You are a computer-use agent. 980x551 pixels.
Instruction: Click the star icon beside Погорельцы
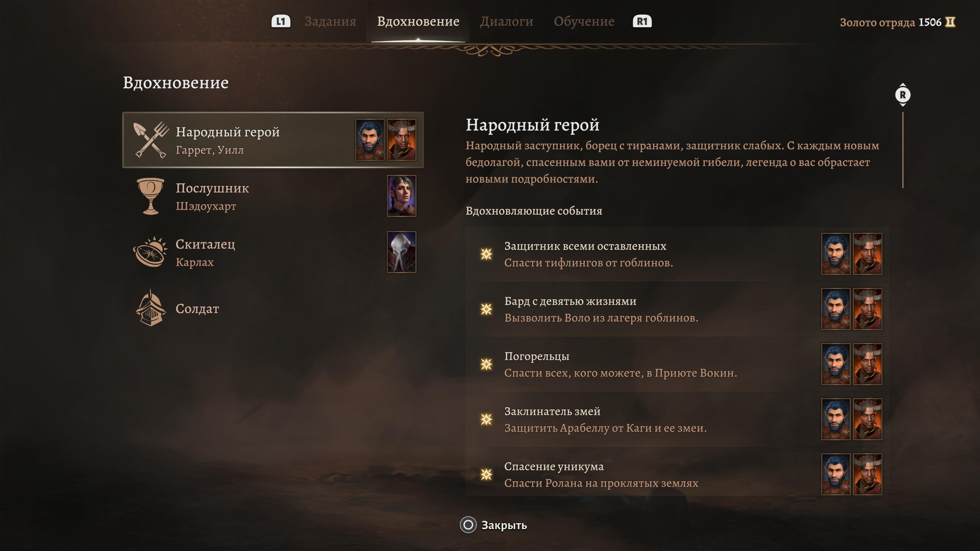coord(486,364)
